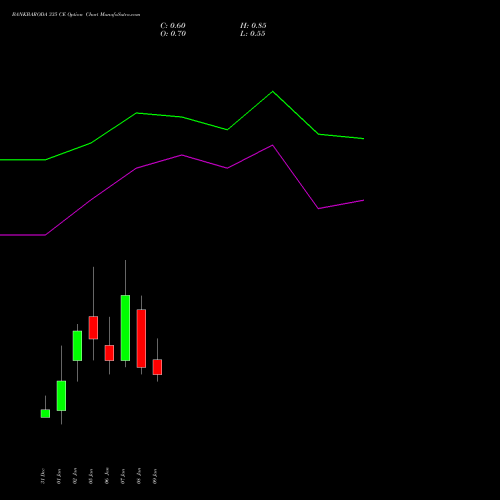Click the high value 'H: 0.85'
Viewport: 500px width, 500px height.
click(253, 26)
